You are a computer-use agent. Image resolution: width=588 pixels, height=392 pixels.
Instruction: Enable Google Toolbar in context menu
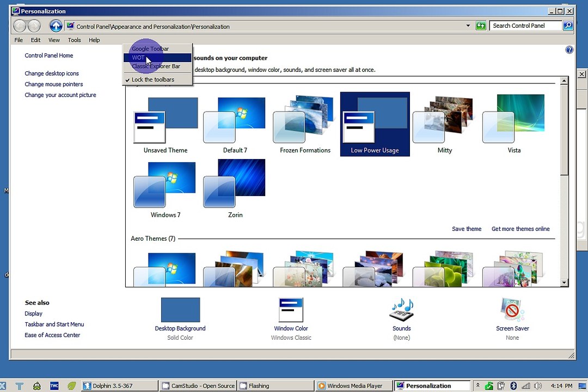tap(157, 49)
